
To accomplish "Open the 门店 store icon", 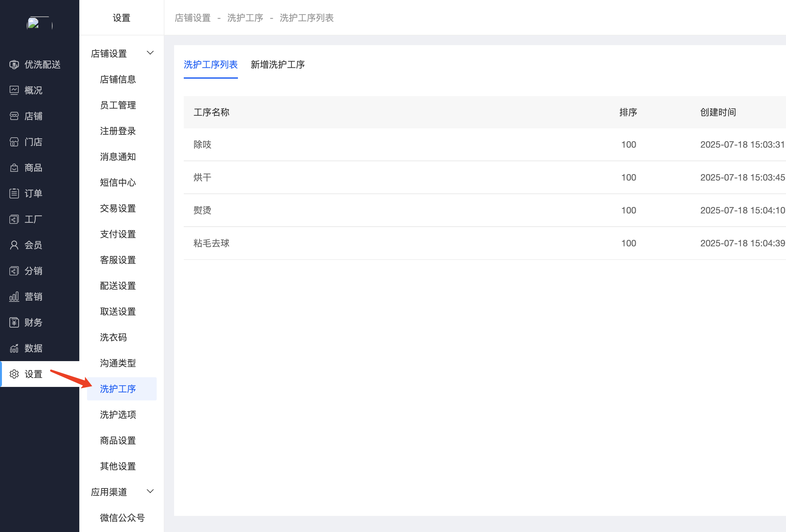I will pos(14,142).
